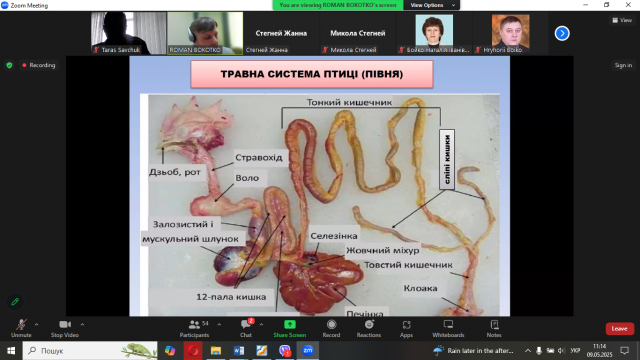The image size is (640, 360).
Task: Open annotation pencil tool
Action: click(x=15, y=302)
